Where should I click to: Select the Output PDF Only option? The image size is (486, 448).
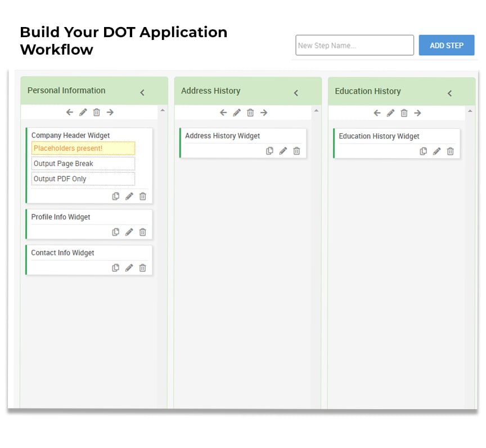[83, 179]
